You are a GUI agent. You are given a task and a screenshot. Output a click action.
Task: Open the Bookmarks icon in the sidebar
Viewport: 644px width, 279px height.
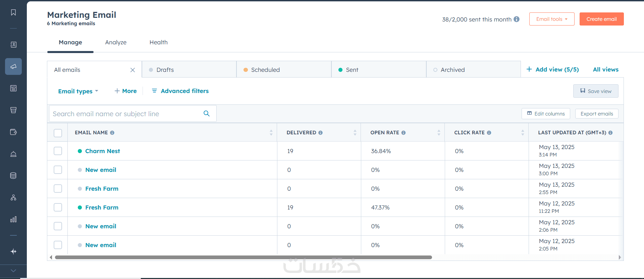[x=13, y=12]
